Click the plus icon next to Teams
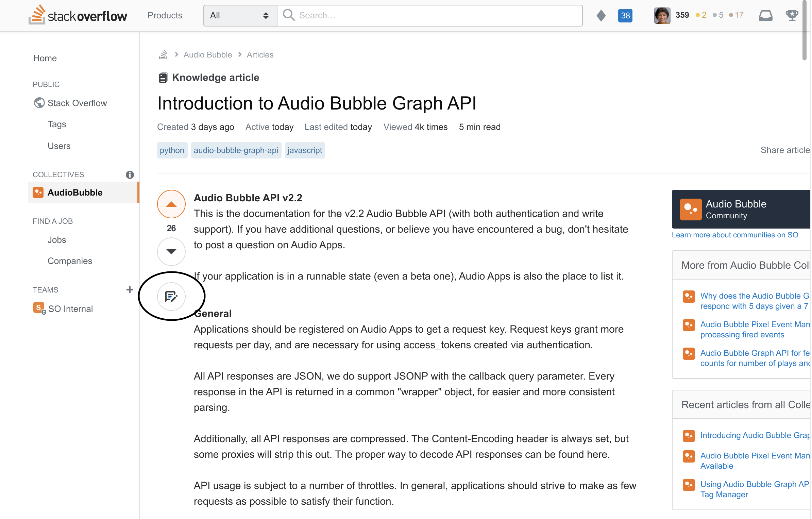 (x=130, y=290)
